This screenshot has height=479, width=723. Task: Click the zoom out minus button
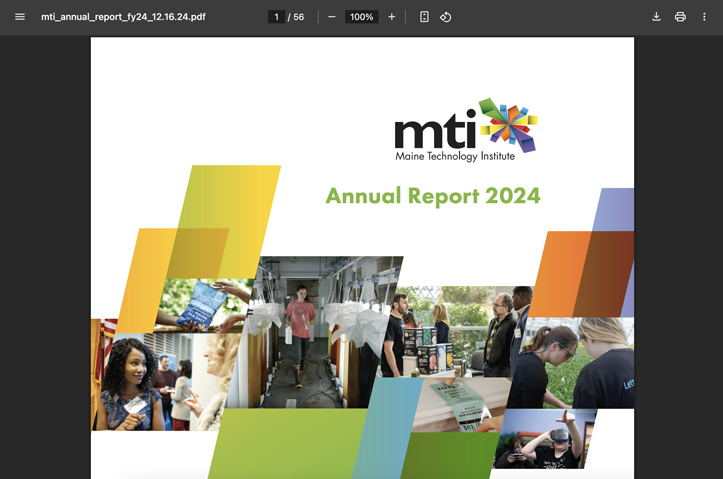(332, 17)
